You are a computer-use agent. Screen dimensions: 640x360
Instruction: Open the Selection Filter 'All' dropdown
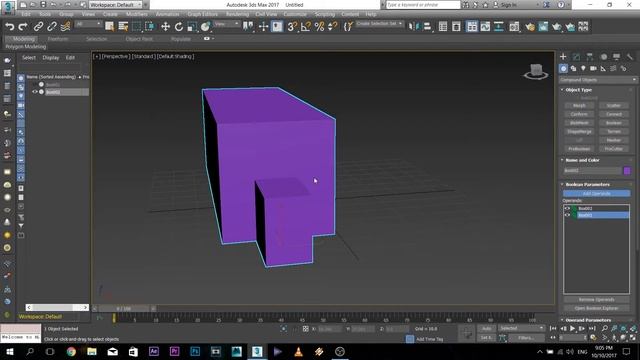pos(88,24)
